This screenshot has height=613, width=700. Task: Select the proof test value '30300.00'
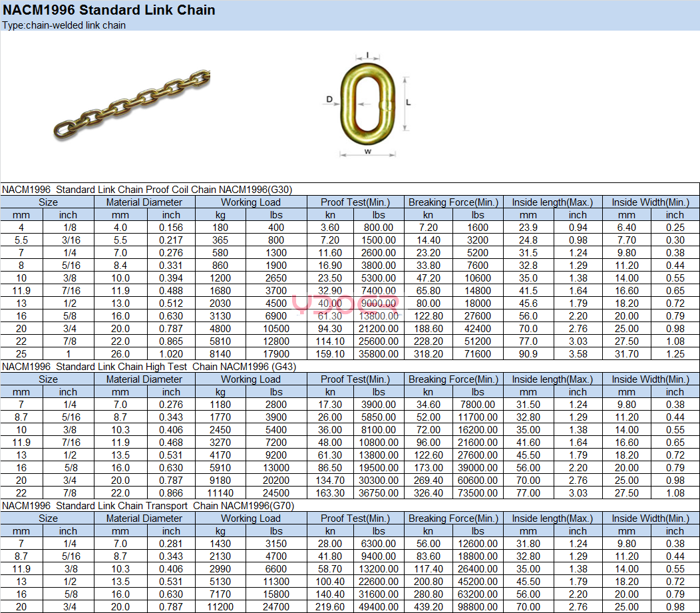pos(379,481)
